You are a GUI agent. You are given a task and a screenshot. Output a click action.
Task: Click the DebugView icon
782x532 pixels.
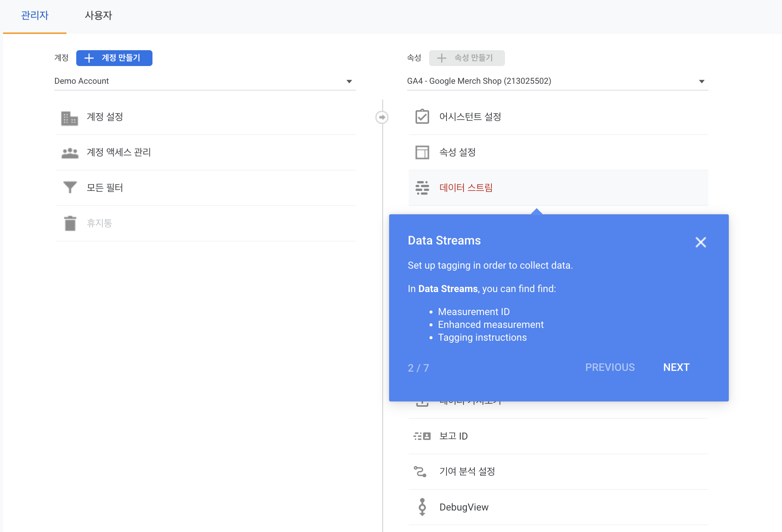tap(422, 507)
